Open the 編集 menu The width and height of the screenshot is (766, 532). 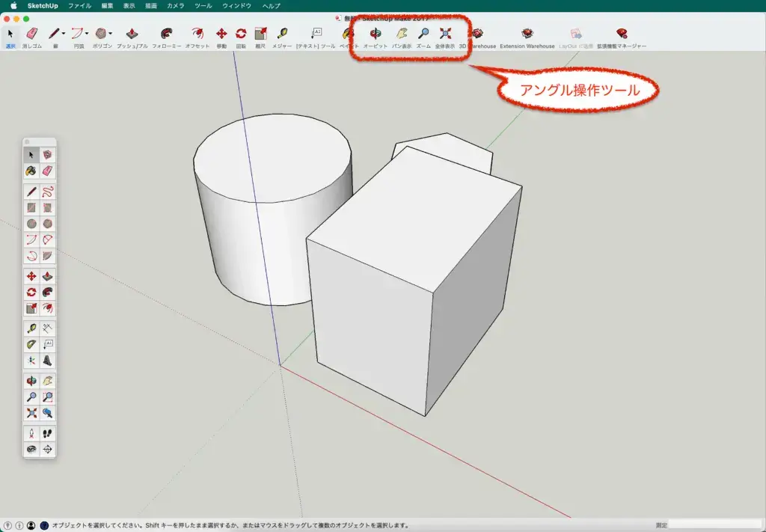click(108, 6)
